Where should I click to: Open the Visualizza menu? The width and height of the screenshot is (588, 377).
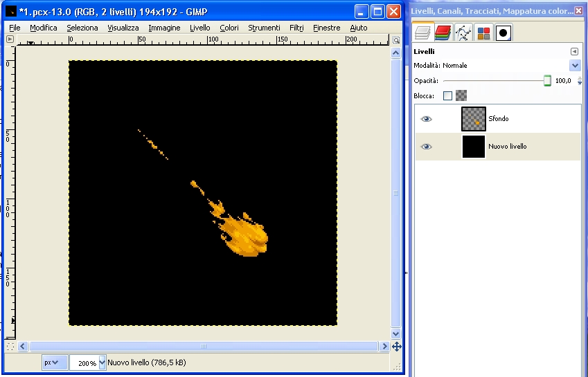123,28
